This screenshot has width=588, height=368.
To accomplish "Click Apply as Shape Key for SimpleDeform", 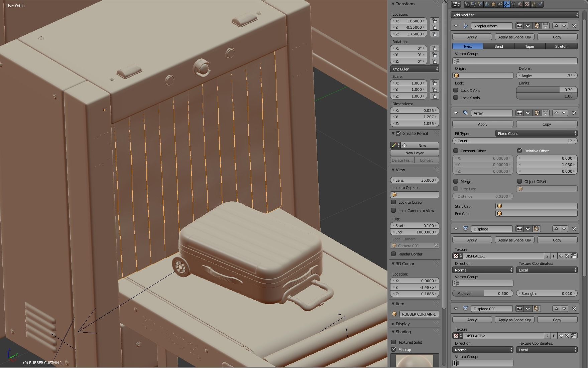I will pyautogui.click(x=514, y=37).
